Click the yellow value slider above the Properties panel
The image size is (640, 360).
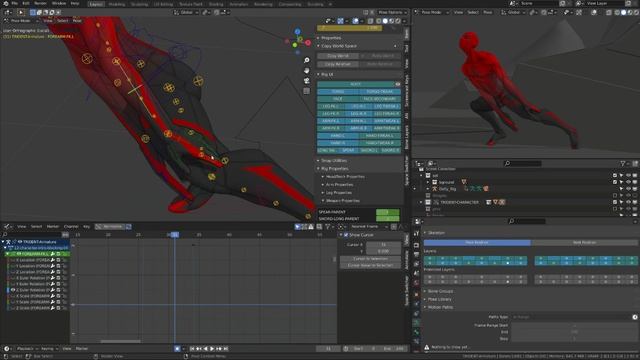[x=350, y=28]
